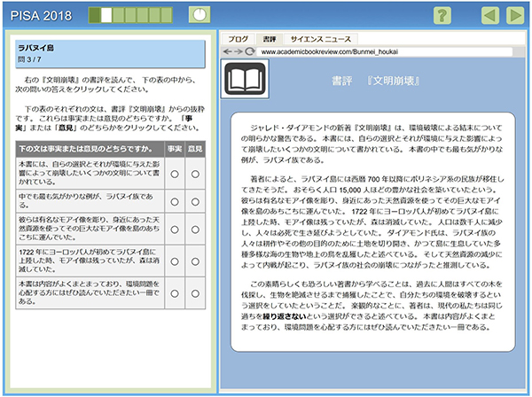The width and height of the screenshot is (532, 397).
Task: Click the ラパヌイ島 unit title
Action: click(x=35, y=48)
